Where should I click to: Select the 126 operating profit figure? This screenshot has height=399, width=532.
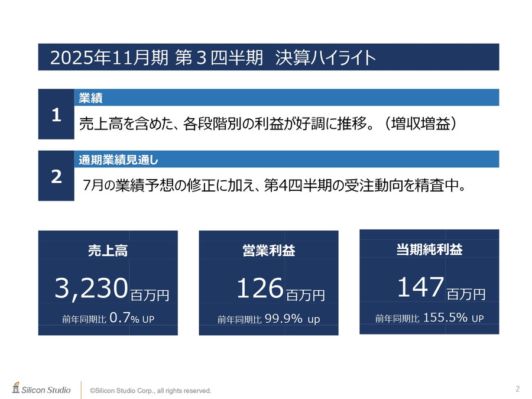pos(260,288)
